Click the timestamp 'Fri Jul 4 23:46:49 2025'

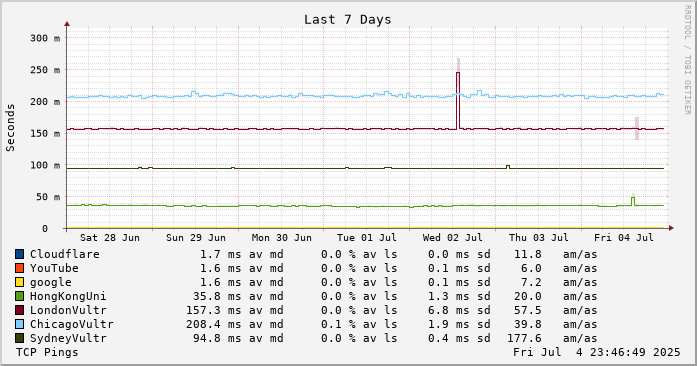click(x=597, y=352)
